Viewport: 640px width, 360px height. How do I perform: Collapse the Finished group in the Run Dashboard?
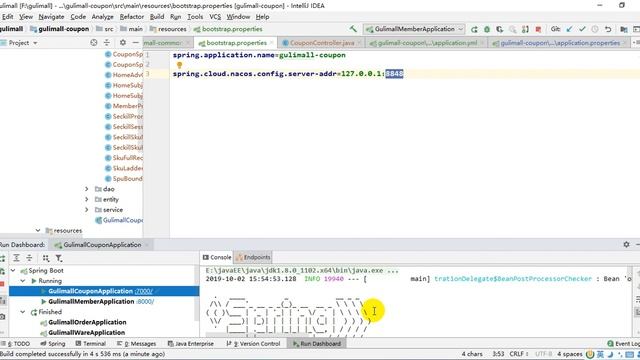tap(23, 312)
